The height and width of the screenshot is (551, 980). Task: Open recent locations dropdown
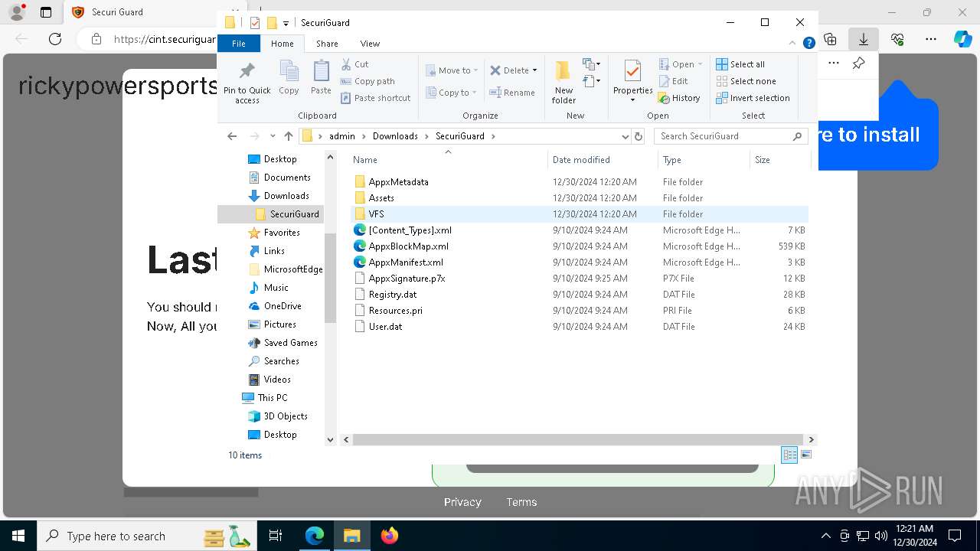[273, 136]
